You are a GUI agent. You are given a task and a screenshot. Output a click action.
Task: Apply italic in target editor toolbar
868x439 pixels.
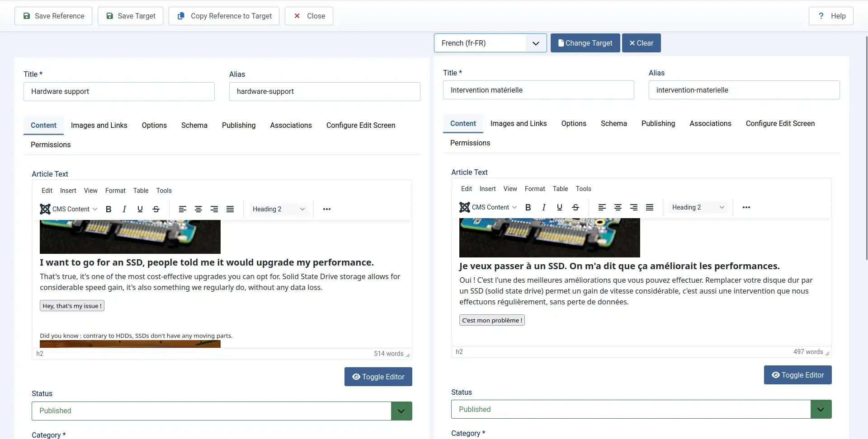[544, 207]
